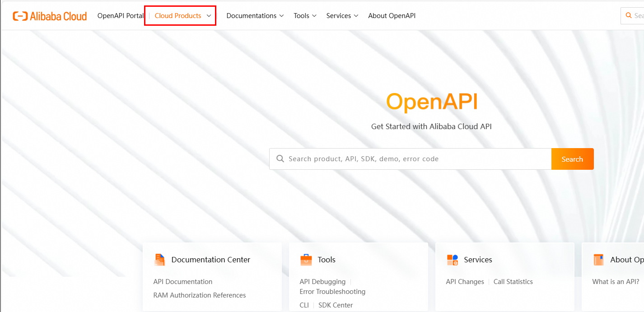
Task: Click the Services card heading
Action: point(478,260)
